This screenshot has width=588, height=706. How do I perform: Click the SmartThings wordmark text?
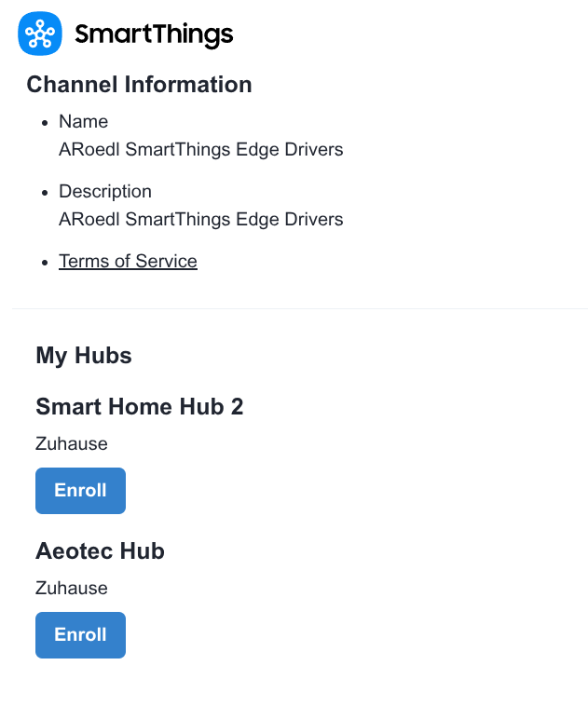click(154, 35)
